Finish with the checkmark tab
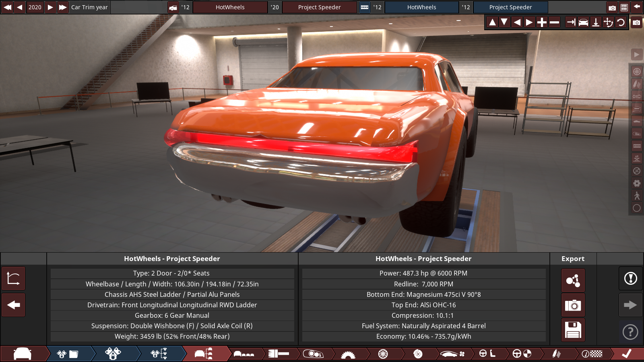The image size is (644, 362). click(x=626, y=354)
